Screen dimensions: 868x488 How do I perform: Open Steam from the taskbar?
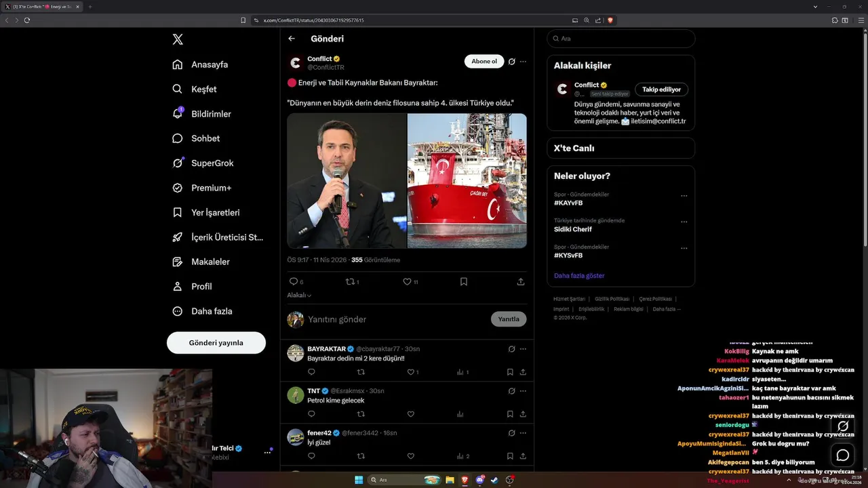(x=495, y=480)
